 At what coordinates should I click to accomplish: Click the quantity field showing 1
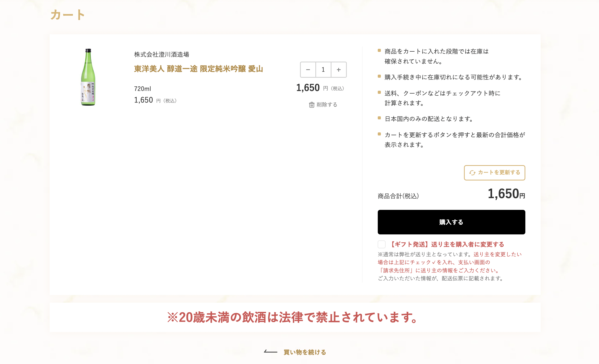[323, 70]
